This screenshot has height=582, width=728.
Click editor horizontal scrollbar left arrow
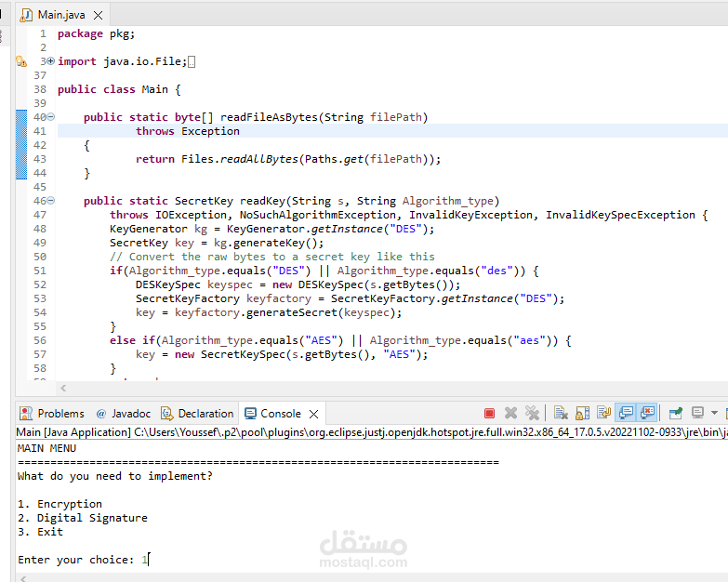(63, 388)
